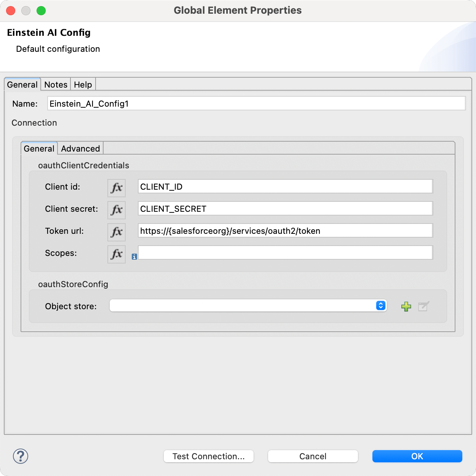Click the 'oauthClientCredentials' group label

pos(84,165)
